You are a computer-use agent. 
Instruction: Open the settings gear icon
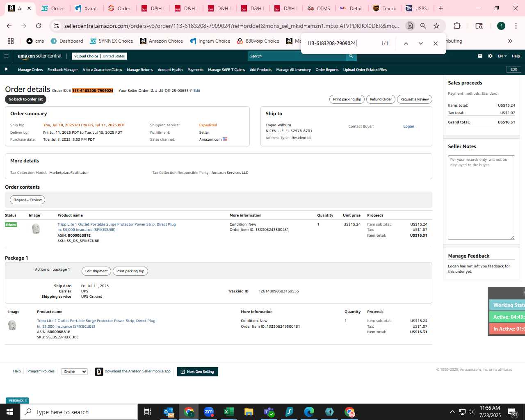point(490,56)
